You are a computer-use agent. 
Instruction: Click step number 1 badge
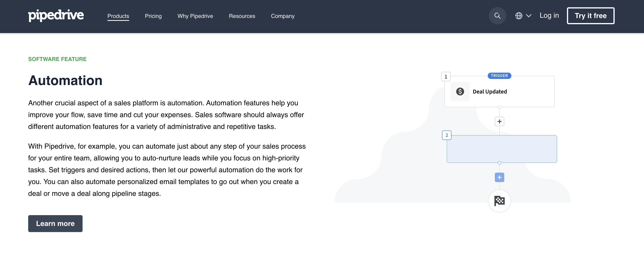tap(446, 77)
